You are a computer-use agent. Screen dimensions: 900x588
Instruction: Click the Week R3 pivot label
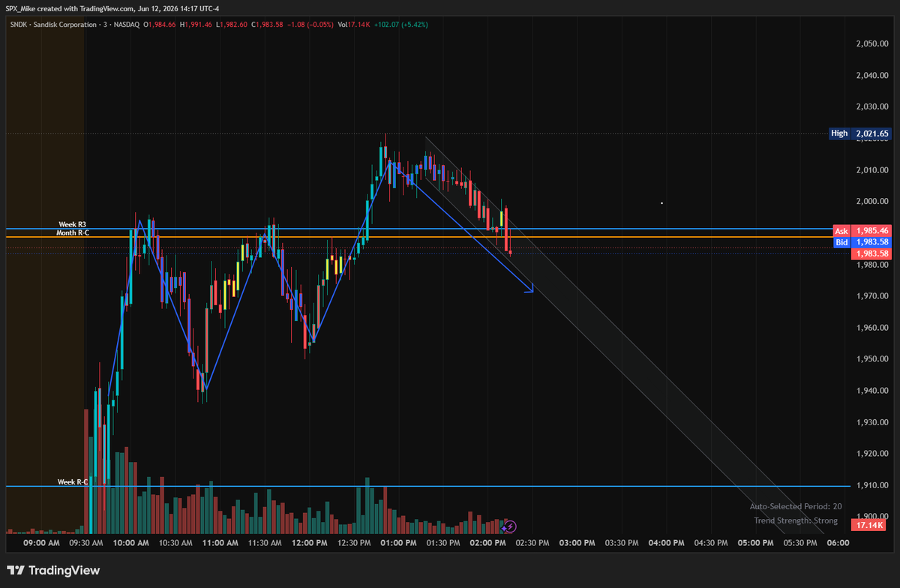[x=72, y=224]
